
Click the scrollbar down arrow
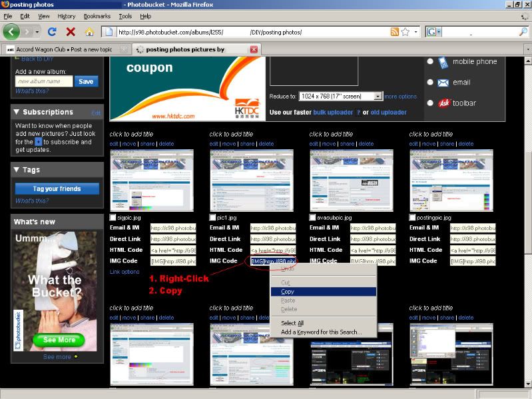pyautogui.click(x=528, y=384)
